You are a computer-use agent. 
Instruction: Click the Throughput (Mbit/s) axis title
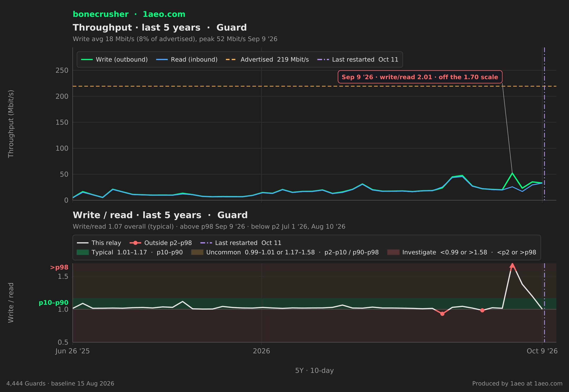click(11, 124)
